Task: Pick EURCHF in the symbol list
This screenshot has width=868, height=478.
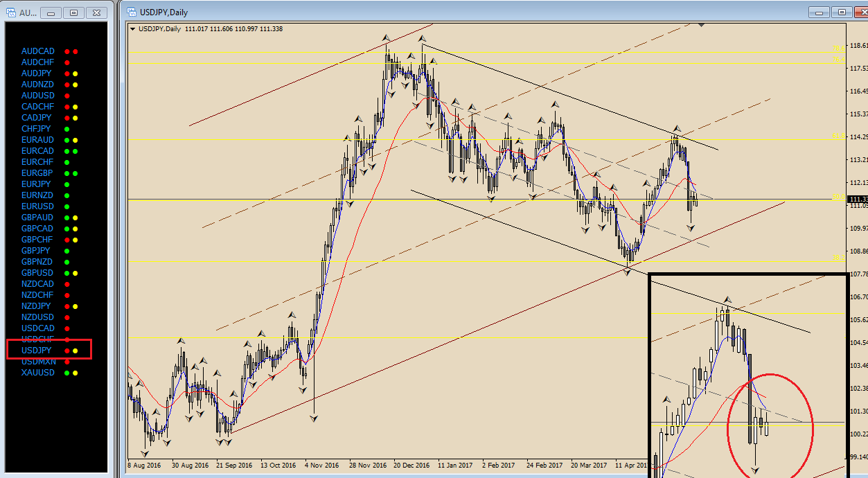Action: [x=37, y=162]
